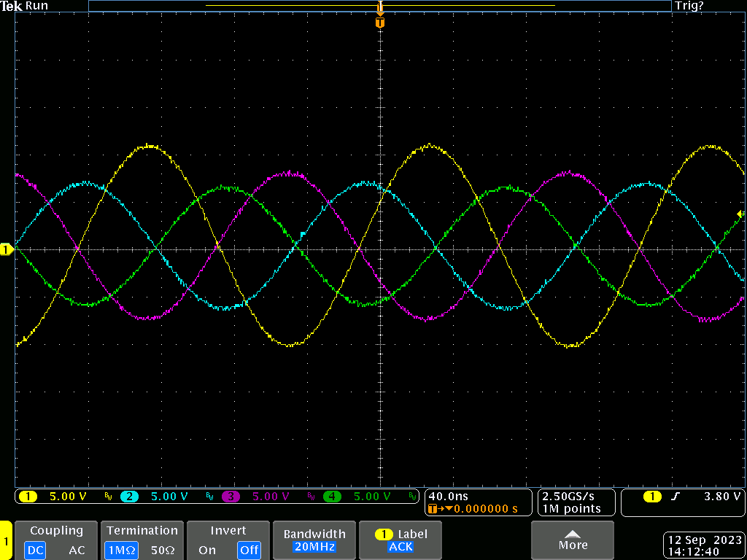
Task: Click trigger level arrow on right edge
Action: coord(740,214)
